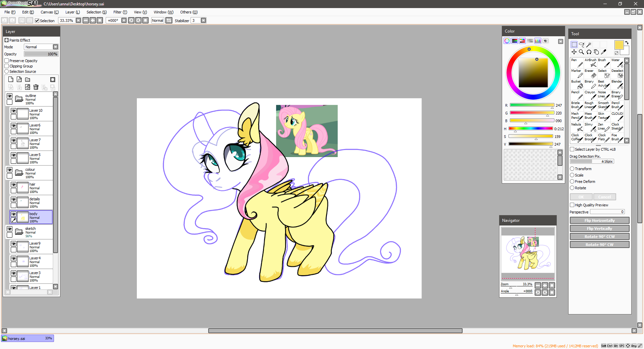
Task: Turn on High Quality Preview
Action: [572, 205]
